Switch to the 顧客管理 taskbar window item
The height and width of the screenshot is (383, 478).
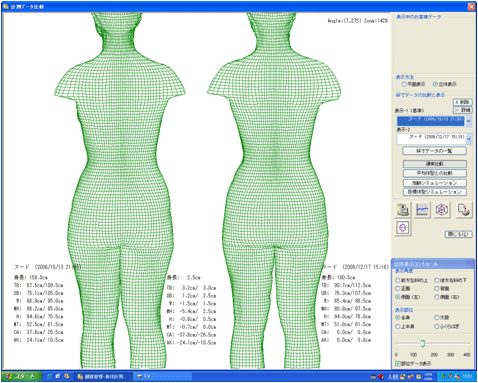(103, 377)
